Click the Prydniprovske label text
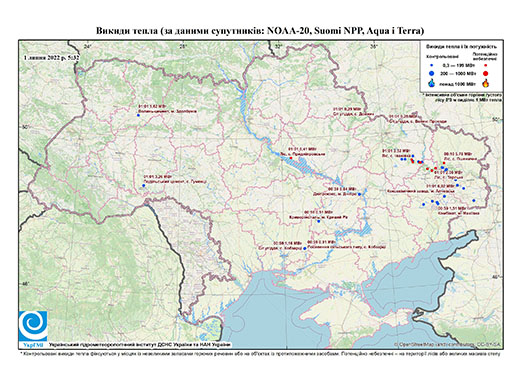The image size is (520, 368). (x=302, y=152)
